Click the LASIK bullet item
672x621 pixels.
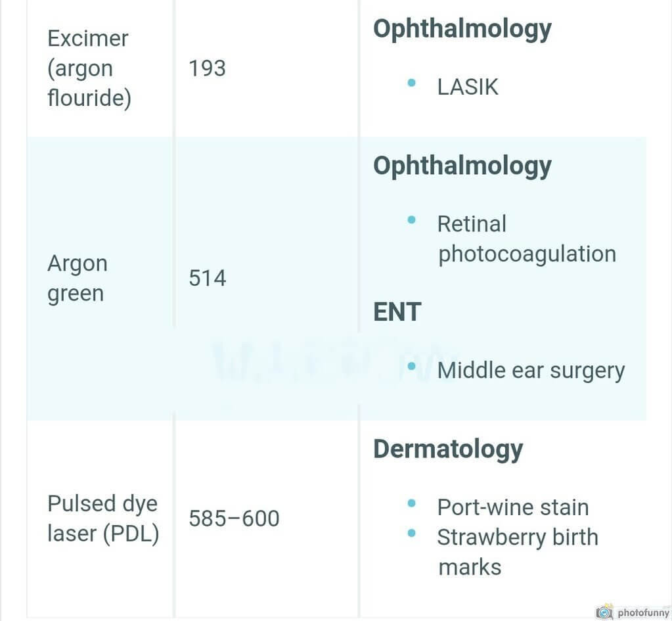click(468, 87)
